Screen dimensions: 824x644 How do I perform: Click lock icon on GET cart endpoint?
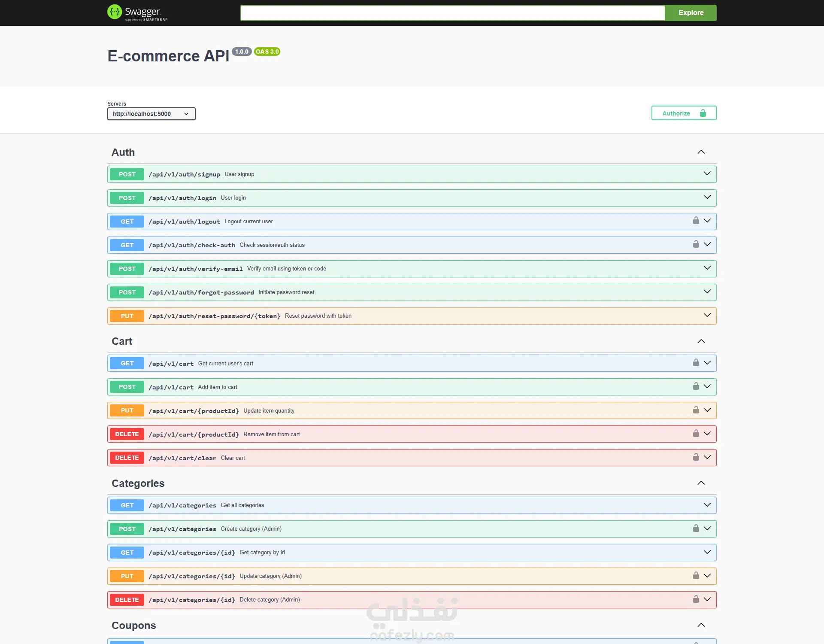pyautogui.click(x=696, y=363)
